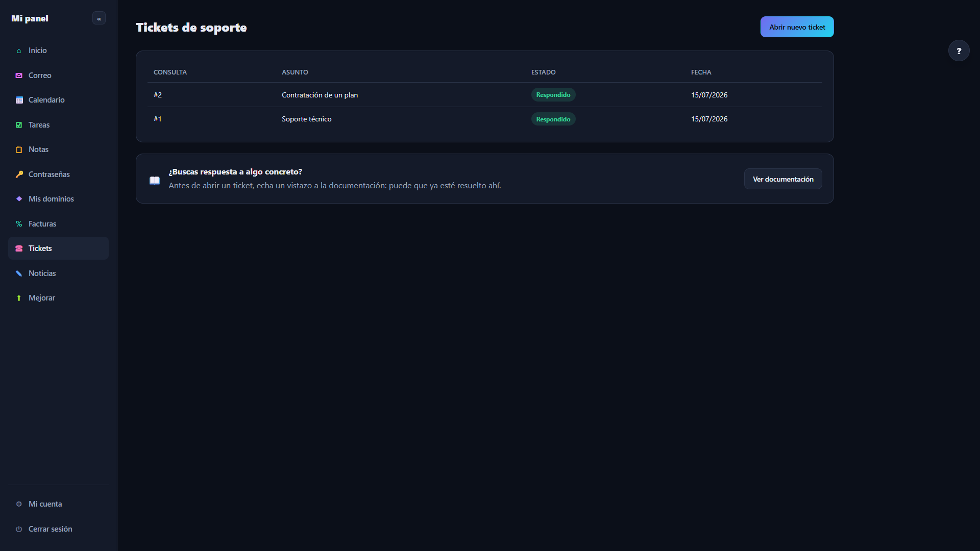980x551 pixels.
Task: Click the Respondido badge on ticket #2
Action: [553, 95]
